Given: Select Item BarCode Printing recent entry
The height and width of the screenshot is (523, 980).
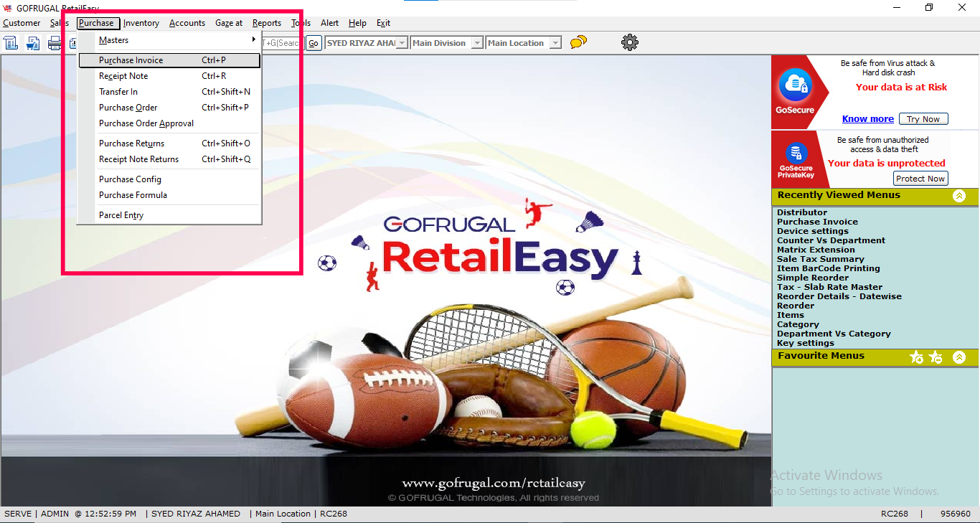Looking at the screenshot, I should (829, 268).
